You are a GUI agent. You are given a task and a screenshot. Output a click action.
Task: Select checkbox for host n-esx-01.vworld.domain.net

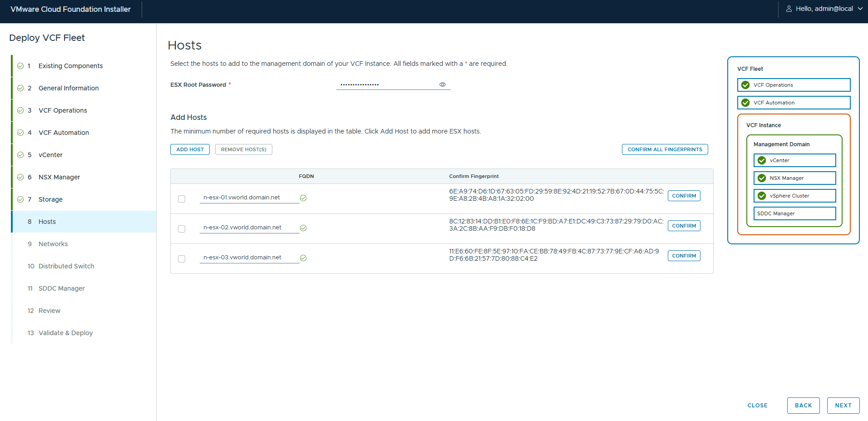tap(182, 199)
